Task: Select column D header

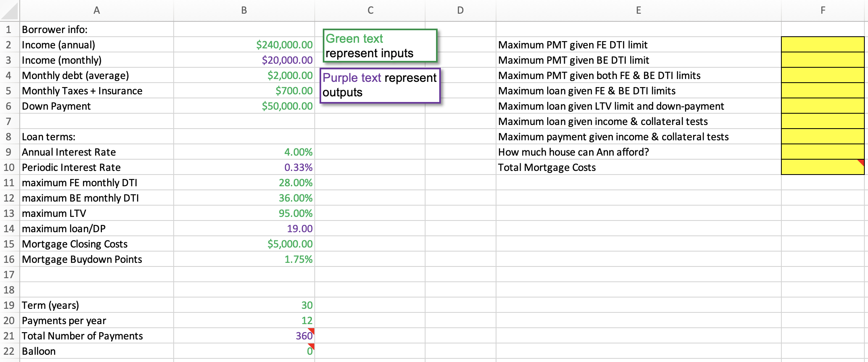Action: pos(461,10)
